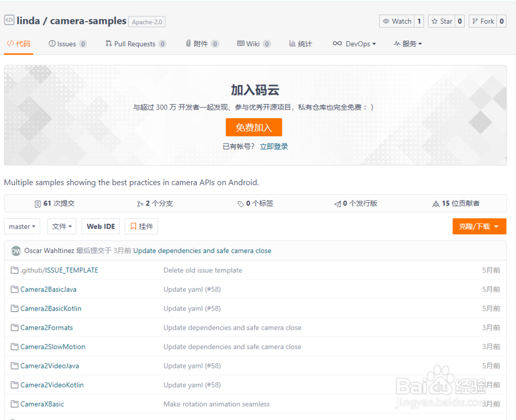Click the Oscar Wahltinez author name
This screenshot has width=516, height=420.
[50, 251]
